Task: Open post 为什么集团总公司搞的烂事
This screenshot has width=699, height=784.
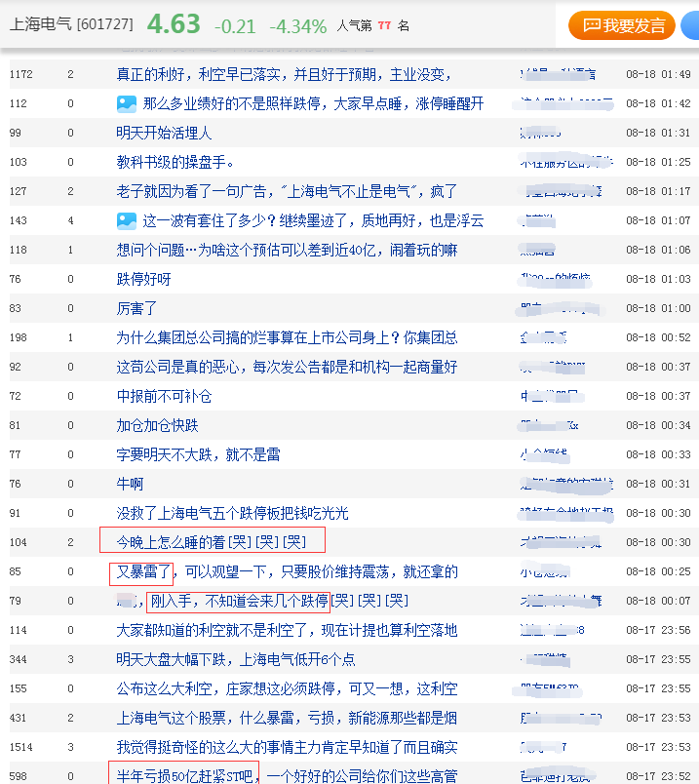Action: pos(287,338)
